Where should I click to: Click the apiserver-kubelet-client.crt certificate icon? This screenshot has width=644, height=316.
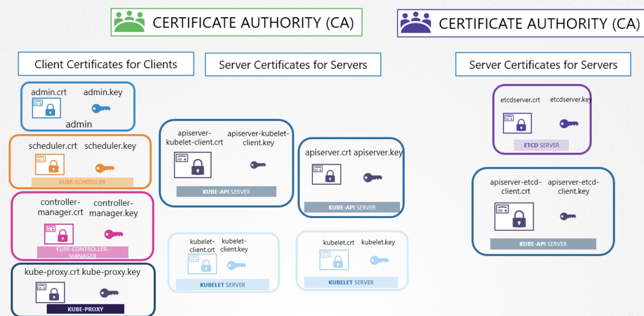tap(193, 165)
